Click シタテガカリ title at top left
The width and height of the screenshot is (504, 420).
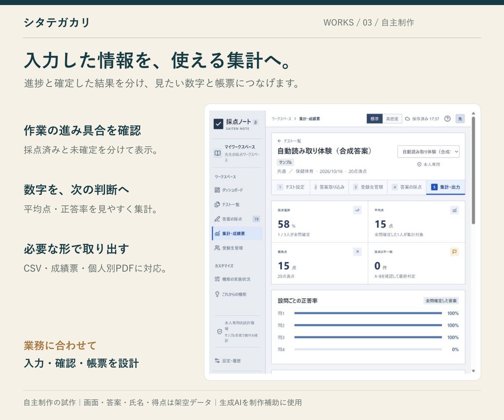click(57, 23)
